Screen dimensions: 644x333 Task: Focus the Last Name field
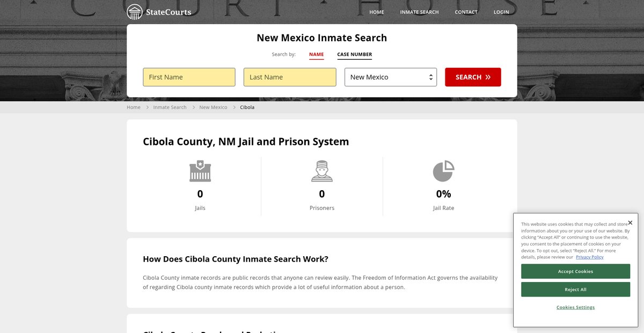[x=290, y=77]
